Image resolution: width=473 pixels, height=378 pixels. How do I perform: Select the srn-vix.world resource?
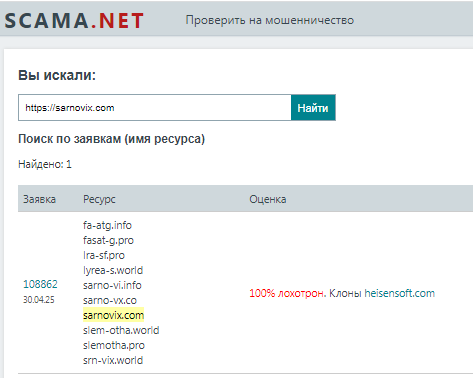tap(113, 360)
